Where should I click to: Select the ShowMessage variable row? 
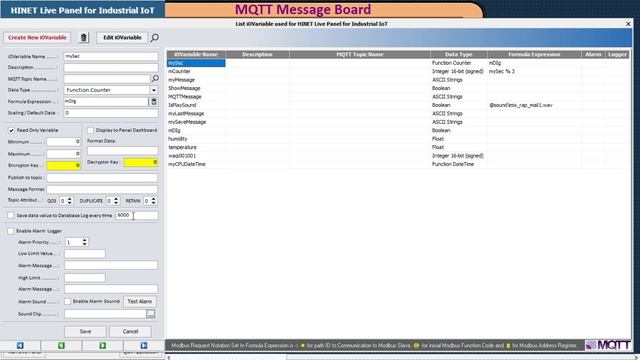(x=398, y=88)
